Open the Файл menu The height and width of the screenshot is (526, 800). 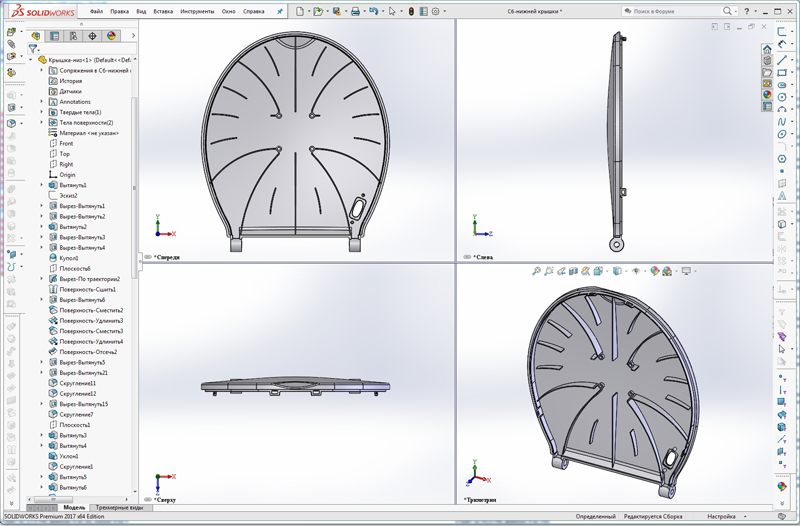[96, 11]
